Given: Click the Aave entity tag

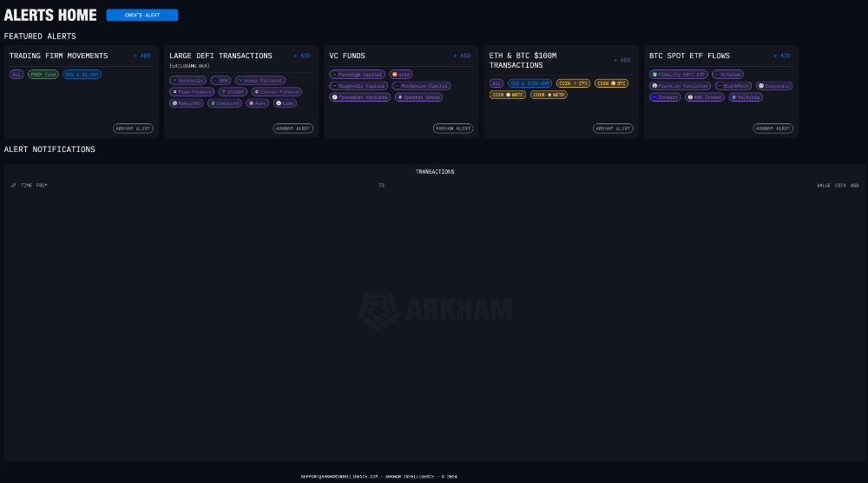Looking at the screenshot, I should pyautogui.click(x=257, y=103).
